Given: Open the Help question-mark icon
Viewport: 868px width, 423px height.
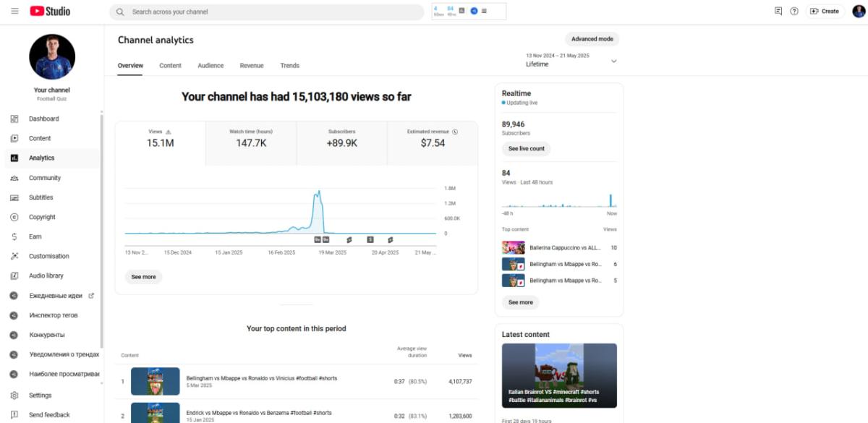Looking at the screenshot, I should [794, 12].
